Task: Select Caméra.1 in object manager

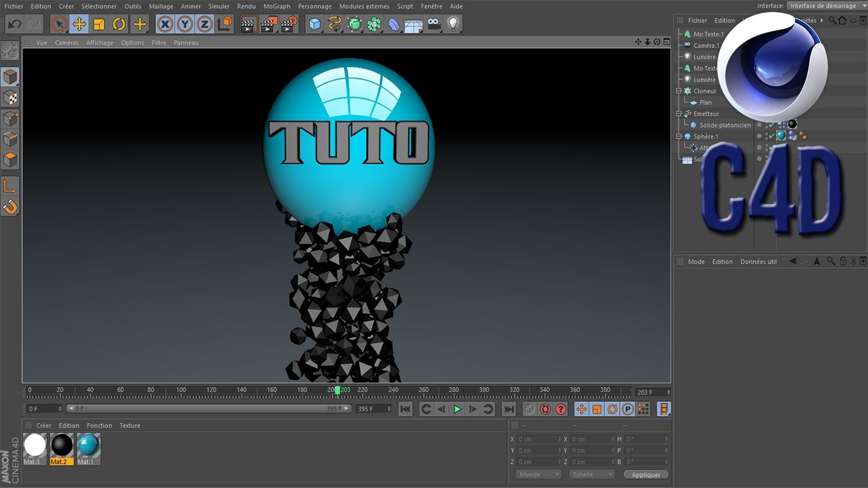Action: [706, 45]
